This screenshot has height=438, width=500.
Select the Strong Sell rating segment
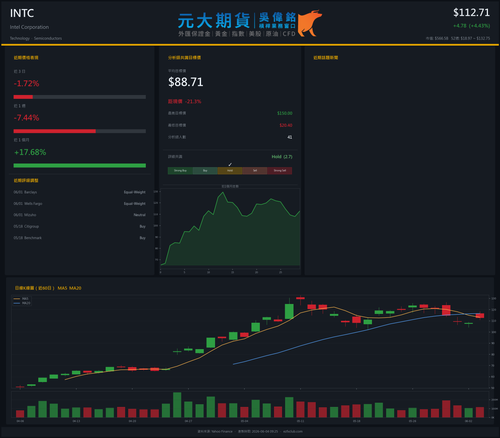pos(280,171)
